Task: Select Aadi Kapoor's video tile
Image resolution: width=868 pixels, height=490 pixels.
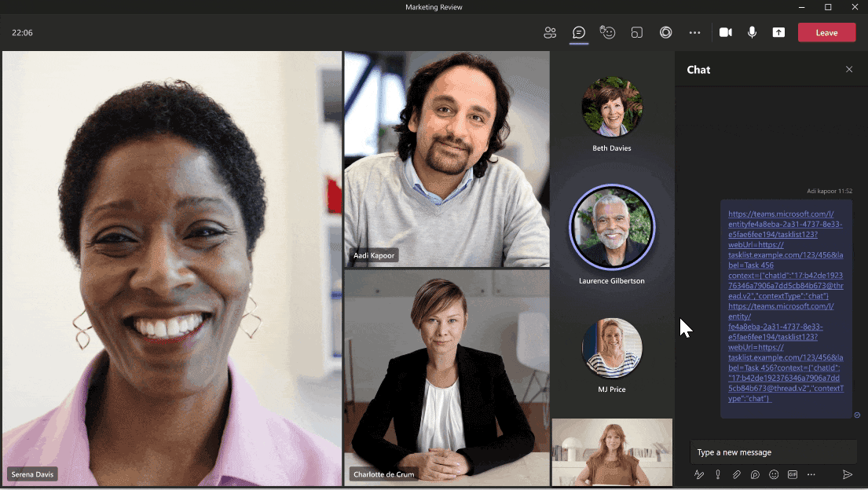Action: point(447,159)
